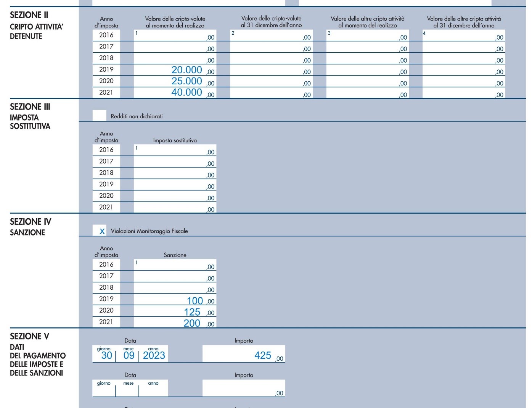Click year 2019 label in Sezione II
Screen dimensions: 532x408
[x=106, y=69]
